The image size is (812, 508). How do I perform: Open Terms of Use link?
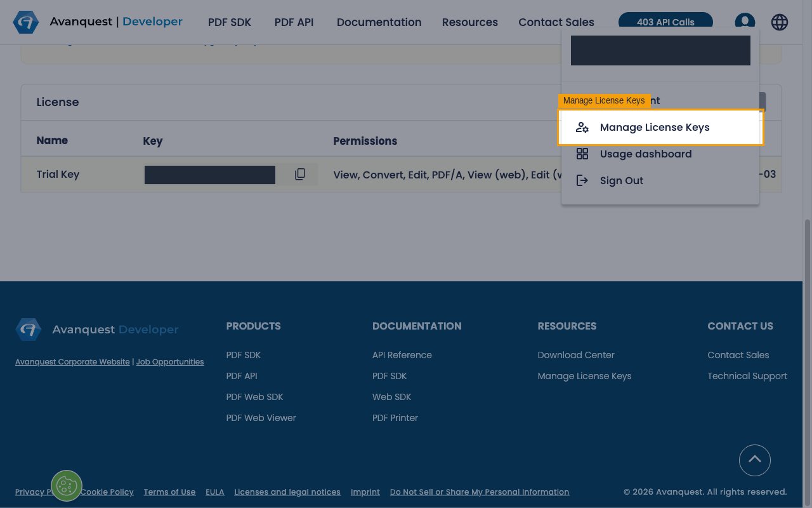[x=169, y=492]
